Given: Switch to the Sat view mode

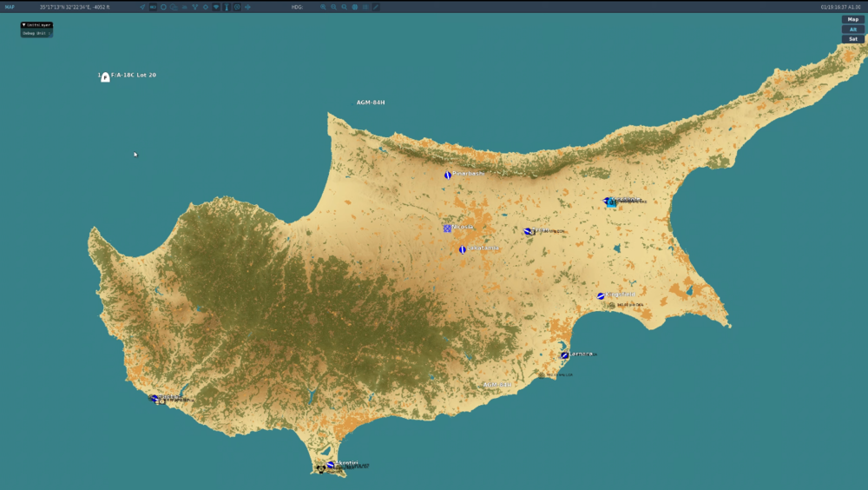Looking at the screenshot, I should tap(853, 39).
